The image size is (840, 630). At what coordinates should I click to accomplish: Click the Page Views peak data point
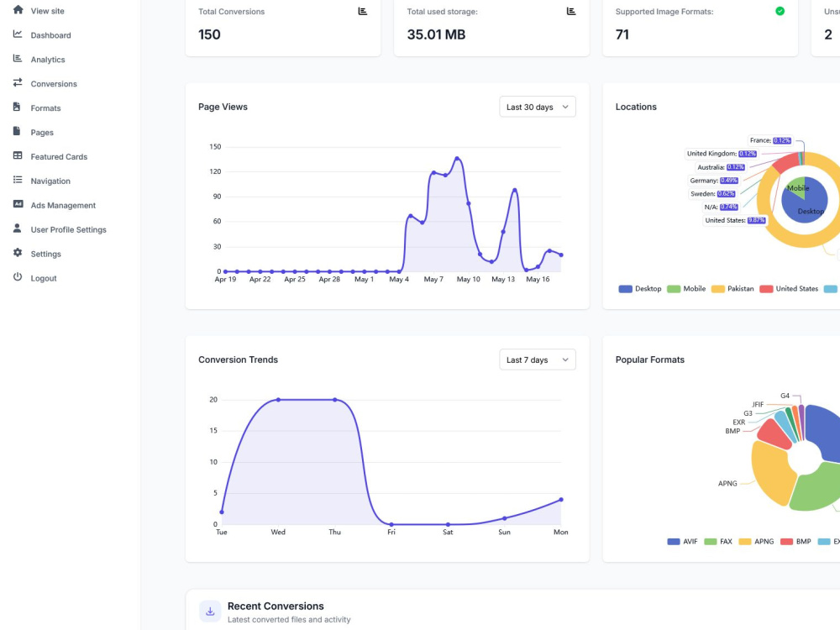coord(457,158)
